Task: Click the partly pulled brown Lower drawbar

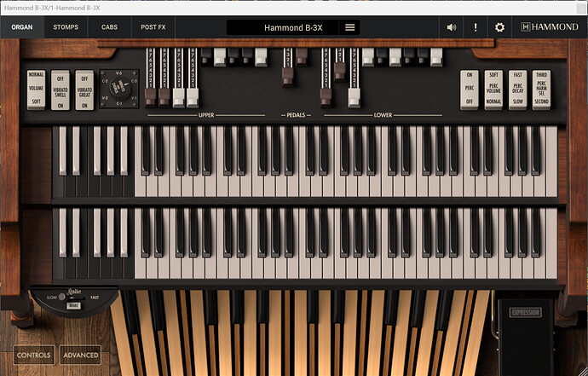Action: click(340, 72)
